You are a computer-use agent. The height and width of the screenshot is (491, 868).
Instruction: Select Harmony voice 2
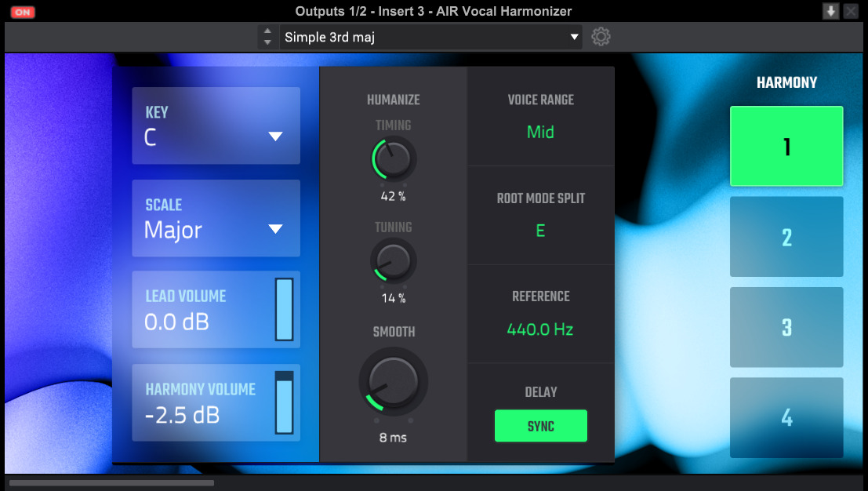pyautogui.click(x=786, y=237)
